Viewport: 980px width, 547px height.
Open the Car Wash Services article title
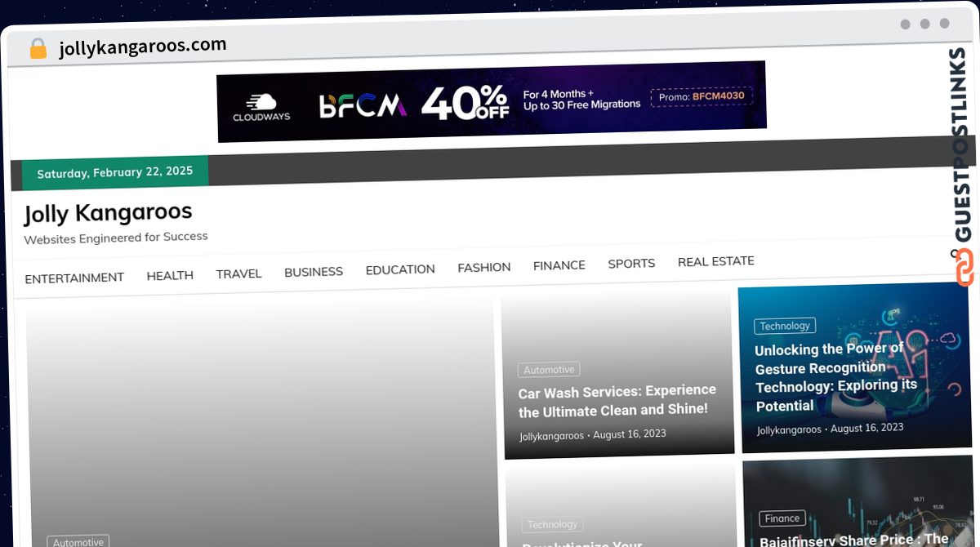coord(617,400)
